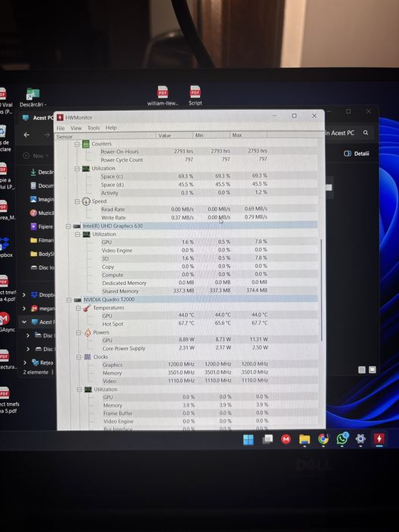
Task: Click the Counters green chip icon
Action: 86,144
